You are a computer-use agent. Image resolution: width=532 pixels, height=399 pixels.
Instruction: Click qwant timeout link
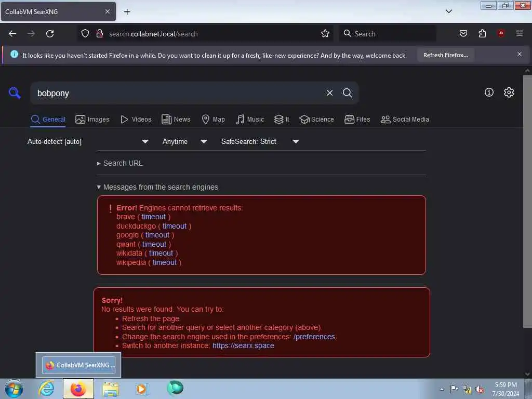coord(154,244)
